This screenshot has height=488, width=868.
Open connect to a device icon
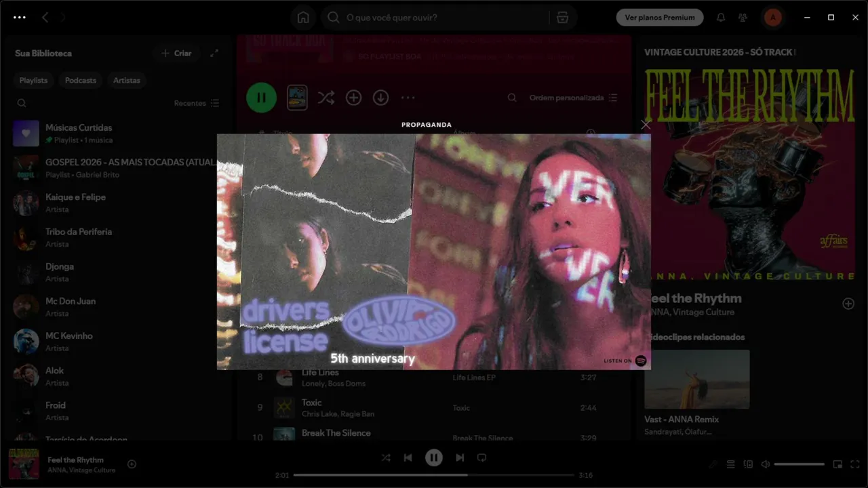pyautogui.click(x=748, y=464)
